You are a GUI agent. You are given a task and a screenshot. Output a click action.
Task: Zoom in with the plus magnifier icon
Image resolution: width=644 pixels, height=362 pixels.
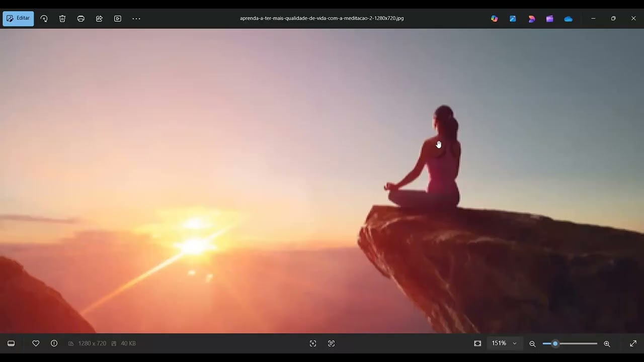607,344
